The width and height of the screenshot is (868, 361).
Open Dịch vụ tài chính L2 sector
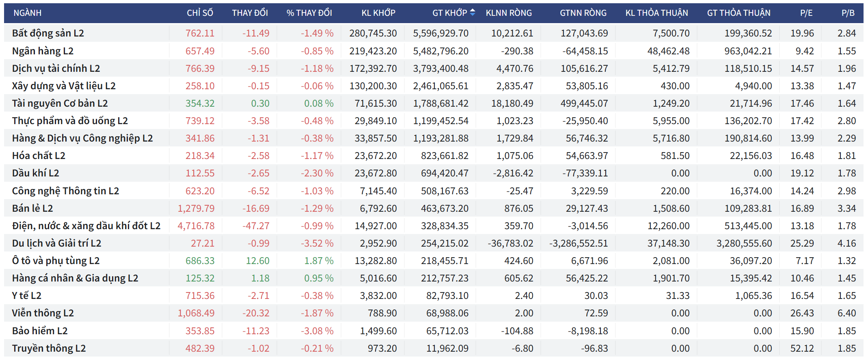coord(56,69)
